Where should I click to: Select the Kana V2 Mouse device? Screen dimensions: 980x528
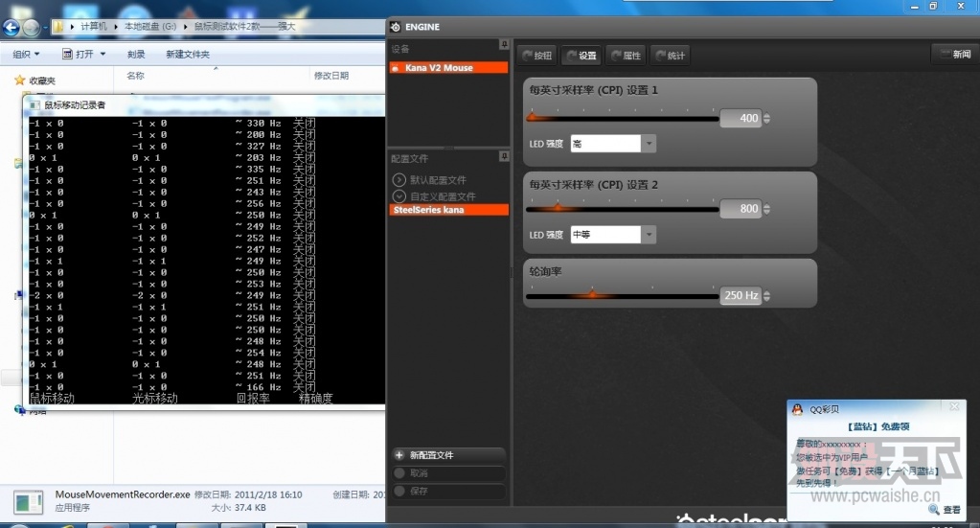coord(447,67)
